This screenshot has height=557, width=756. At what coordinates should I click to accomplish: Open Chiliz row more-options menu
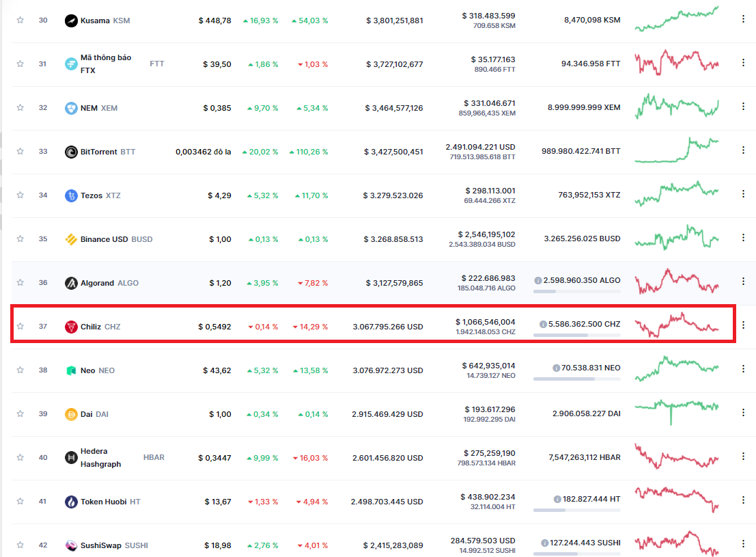[743, 325]
